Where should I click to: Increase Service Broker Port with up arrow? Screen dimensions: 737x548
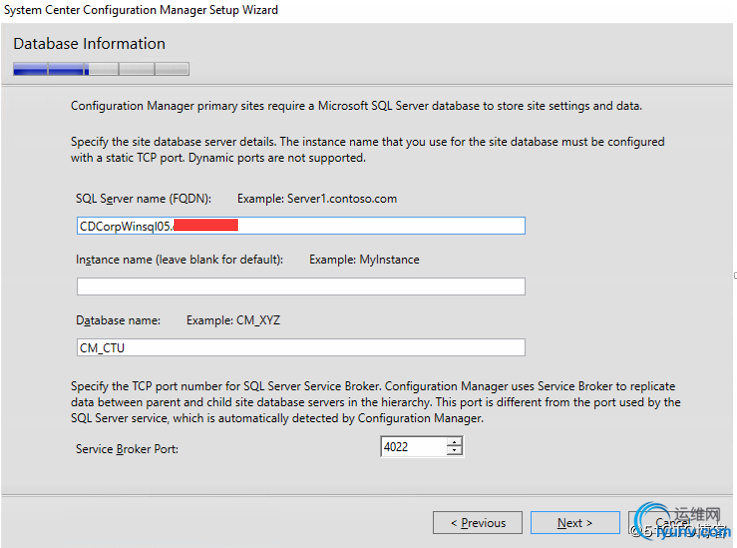455,441
